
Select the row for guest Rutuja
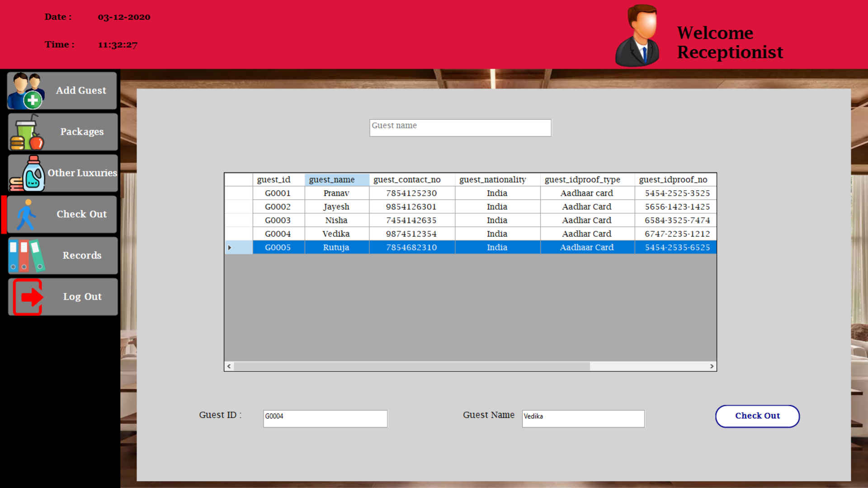point(336,247)
